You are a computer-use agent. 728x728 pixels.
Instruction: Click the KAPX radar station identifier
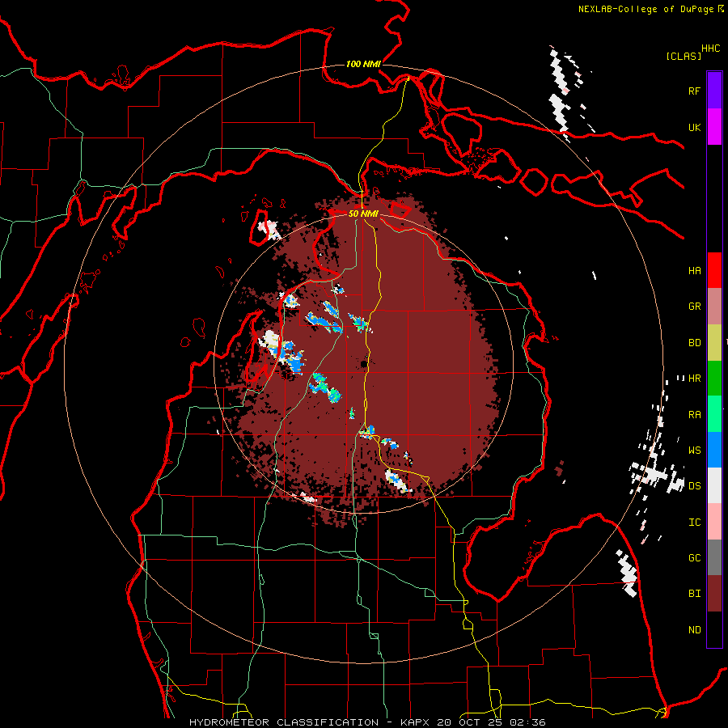click(x=416, y=722)
